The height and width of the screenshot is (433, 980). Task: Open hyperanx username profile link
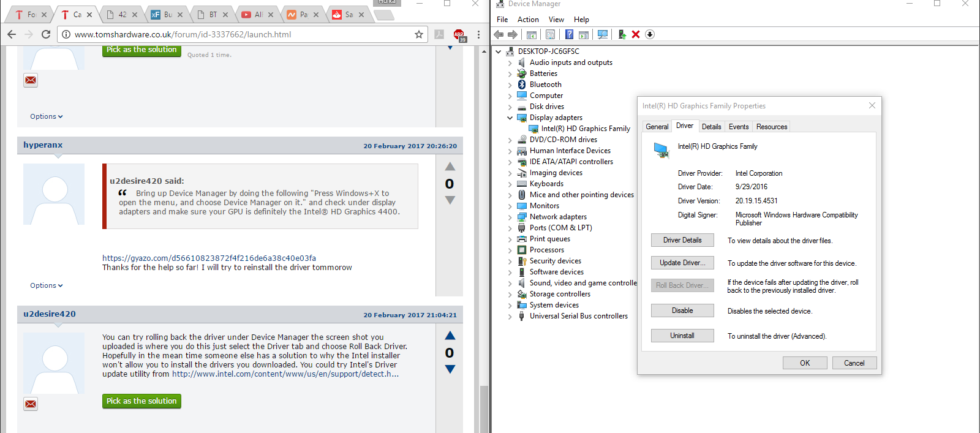(43, 145)
